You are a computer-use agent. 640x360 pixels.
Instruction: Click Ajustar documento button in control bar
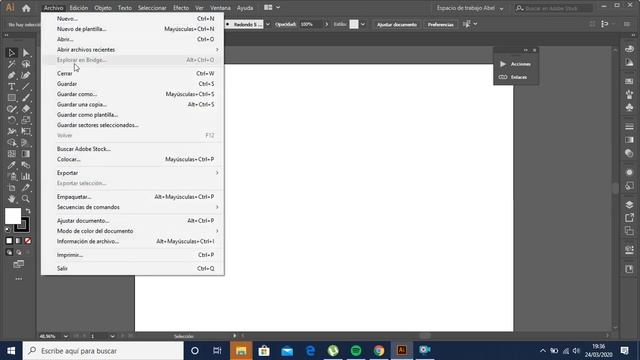(397, 24)
